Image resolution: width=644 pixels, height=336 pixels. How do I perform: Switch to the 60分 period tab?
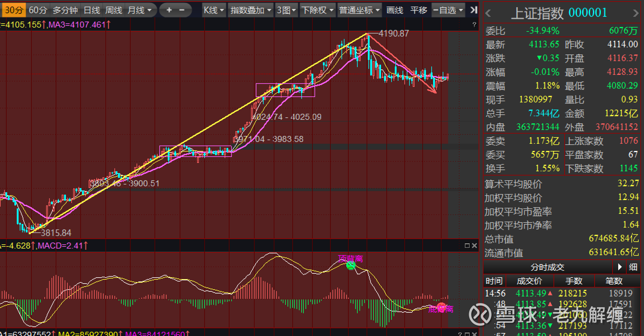pos(38,10)
